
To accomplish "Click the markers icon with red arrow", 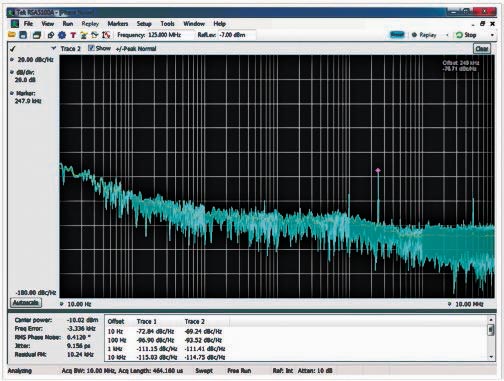I will (106, 35).
